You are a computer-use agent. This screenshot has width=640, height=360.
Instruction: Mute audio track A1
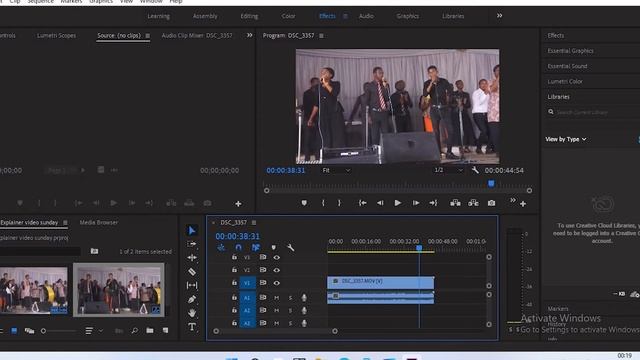point(277,298)
